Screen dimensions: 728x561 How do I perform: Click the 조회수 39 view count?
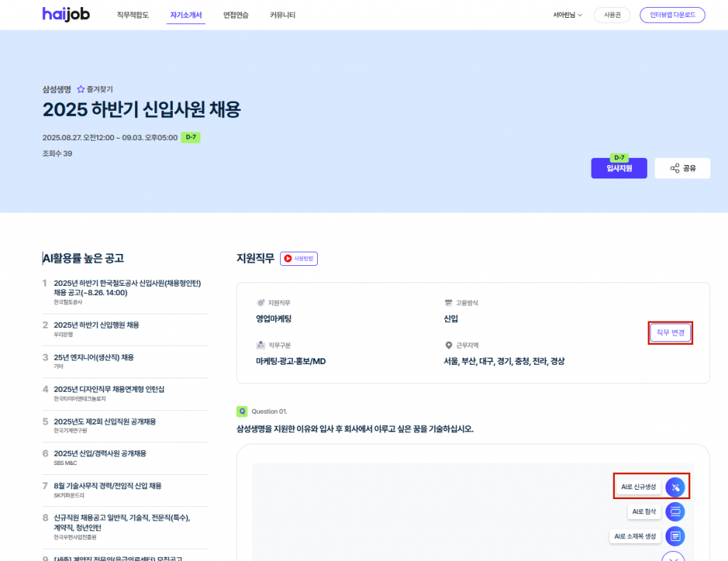[x=57, y=154]
